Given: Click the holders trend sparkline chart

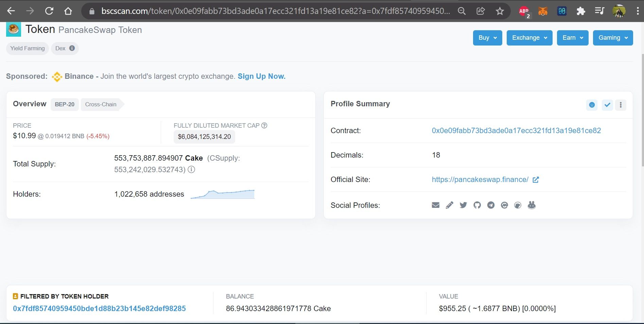Looking at the screenshot, I should pyautogui.click(x=223, y=194).
